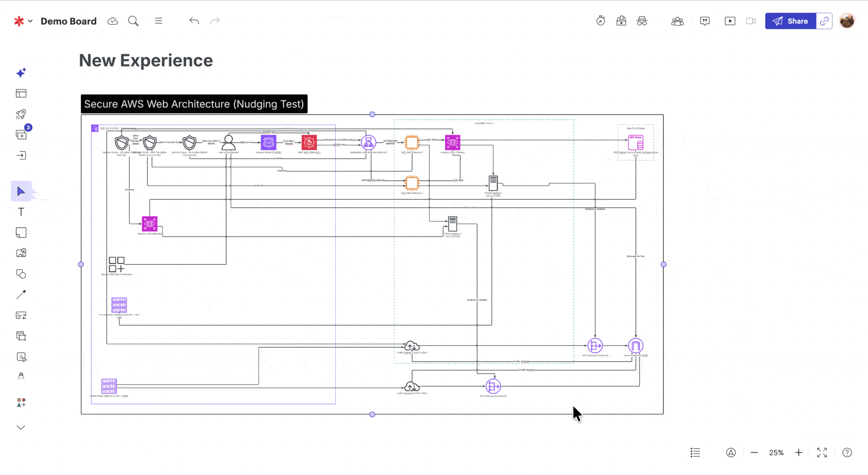
Task: Select the frame container tool
Action: (21, 336)
